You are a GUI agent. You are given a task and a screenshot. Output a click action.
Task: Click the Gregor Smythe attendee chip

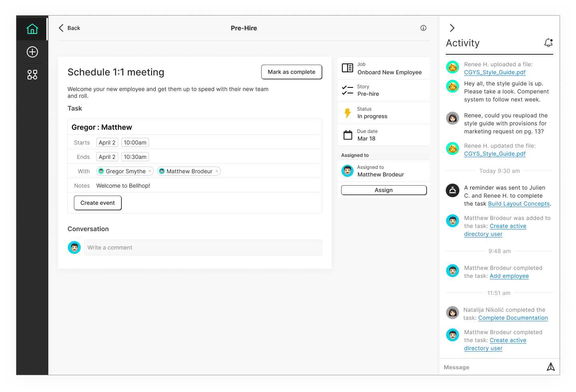point(125,171)
